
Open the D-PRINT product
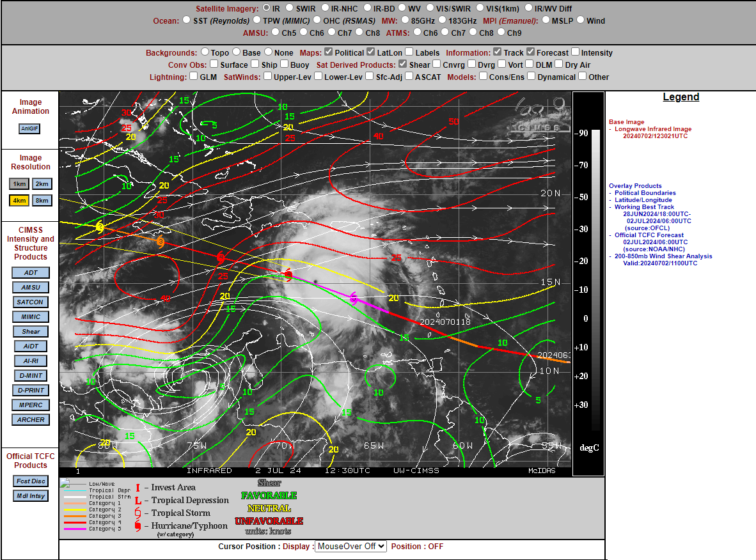(x=30, y=391)
